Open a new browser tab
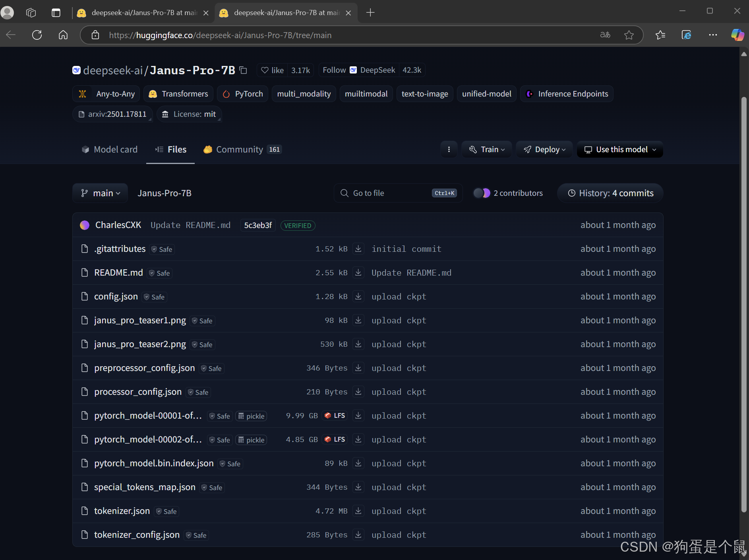The image size is (749, 560). click(x=370, y=13)
